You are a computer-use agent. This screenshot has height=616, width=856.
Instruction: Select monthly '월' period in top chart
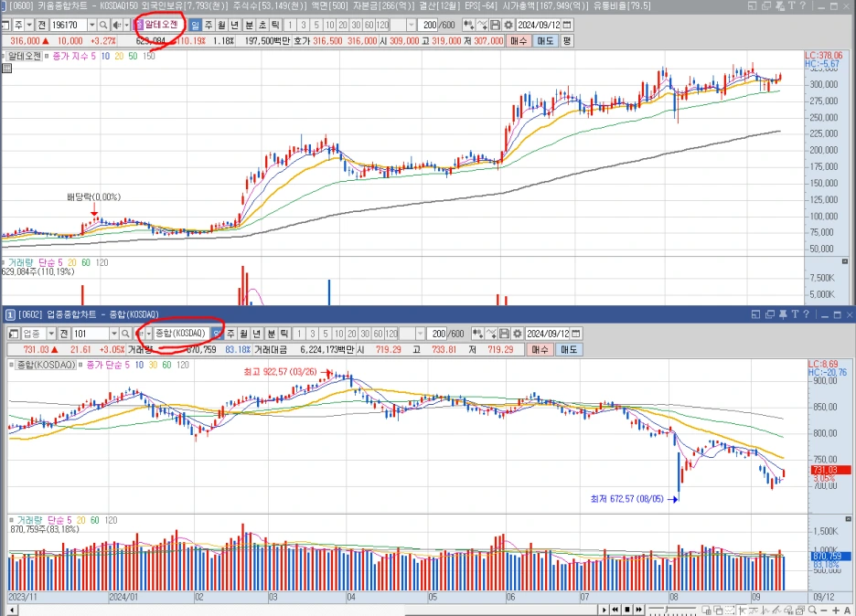pyautogui.click(x=221, y=25)
